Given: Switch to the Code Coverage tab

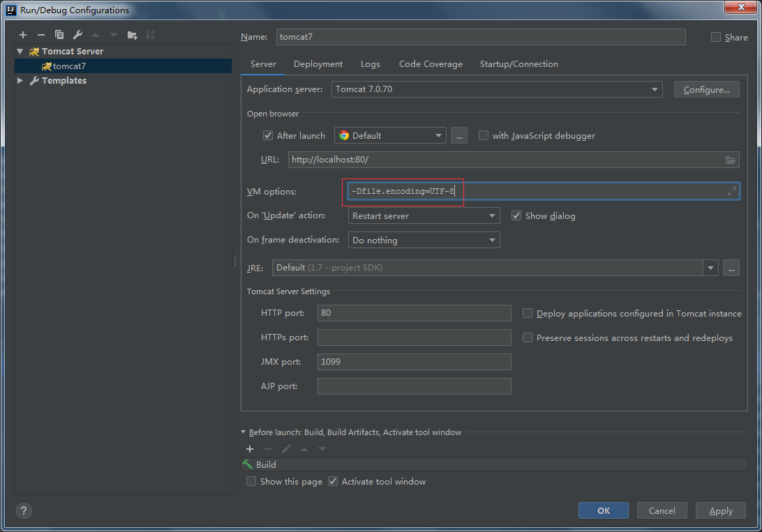Looking at the screenshot, I should coord(431,64).
